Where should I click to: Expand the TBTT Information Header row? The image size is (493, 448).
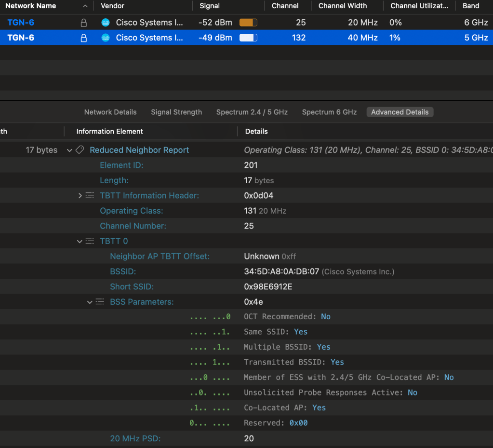tap(80, 195)
